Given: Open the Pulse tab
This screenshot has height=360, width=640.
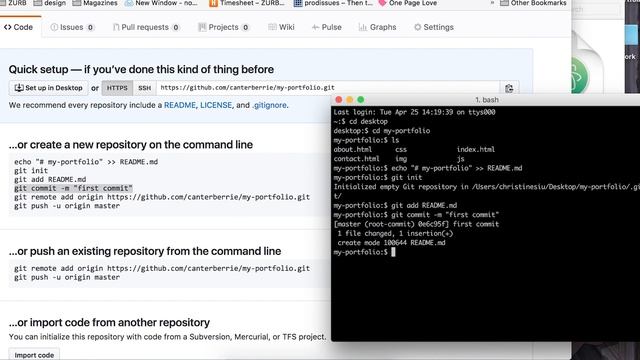Looking at the screenshot, I should click(327, 27).
